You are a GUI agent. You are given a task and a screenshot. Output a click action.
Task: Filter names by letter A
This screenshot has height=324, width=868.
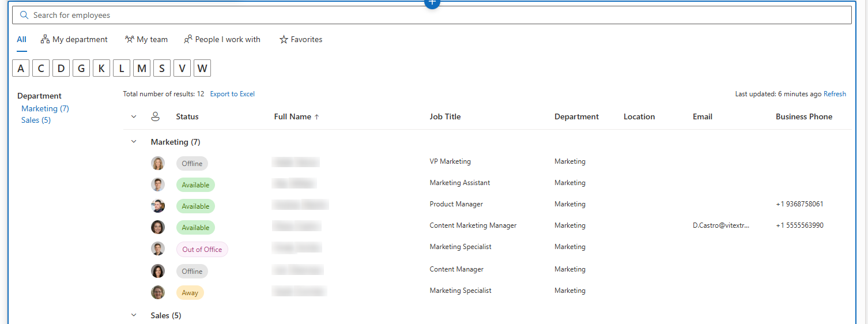[21, 69]
